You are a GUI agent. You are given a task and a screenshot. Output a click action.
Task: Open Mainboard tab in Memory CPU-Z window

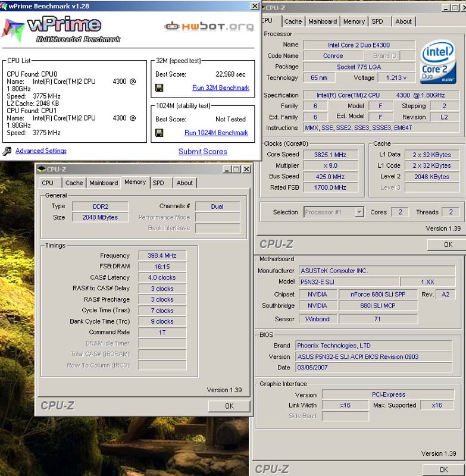pyautogui.click(x=104, y=183)
